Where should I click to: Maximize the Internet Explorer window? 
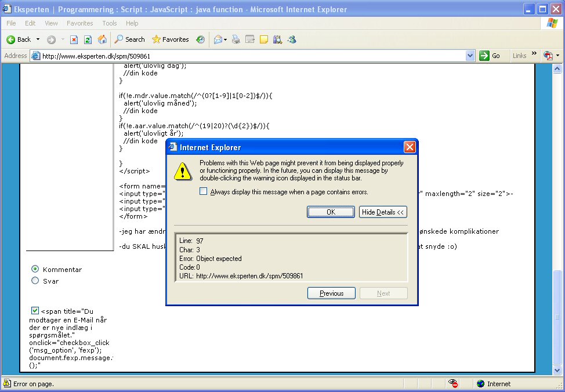(542, 9)
